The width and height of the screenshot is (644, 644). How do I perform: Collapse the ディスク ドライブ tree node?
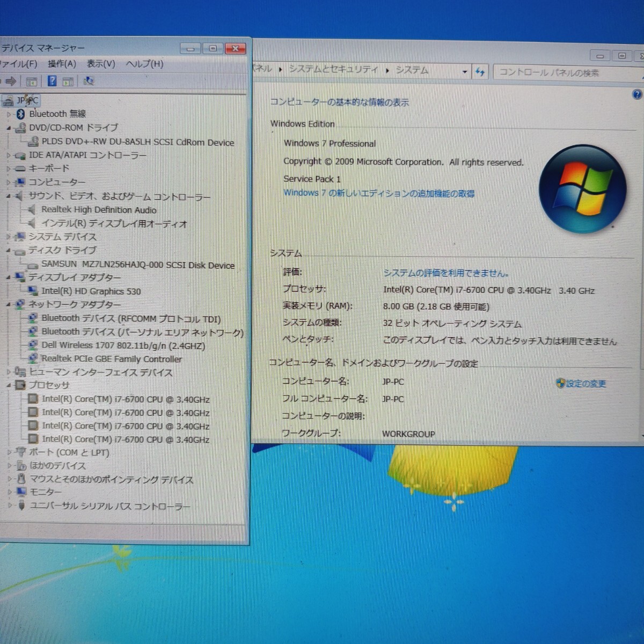pos(9,251)
